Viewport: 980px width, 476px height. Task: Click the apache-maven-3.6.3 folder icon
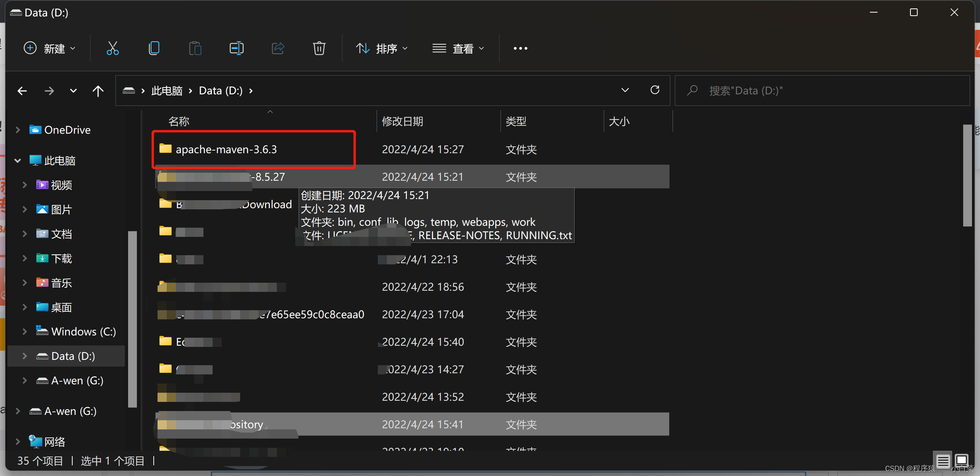pyautogui.click(x=165, y=149)
